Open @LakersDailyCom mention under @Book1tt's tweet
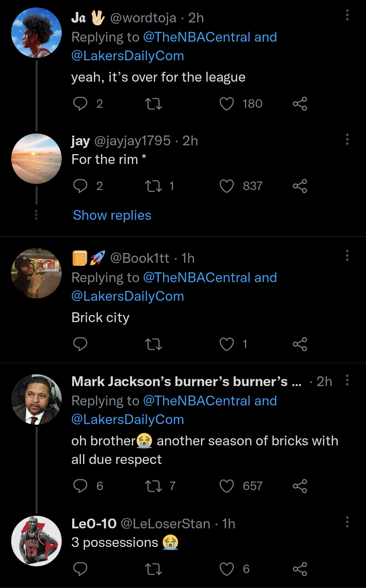Screen dimensions: 366x588 (128, 296)
